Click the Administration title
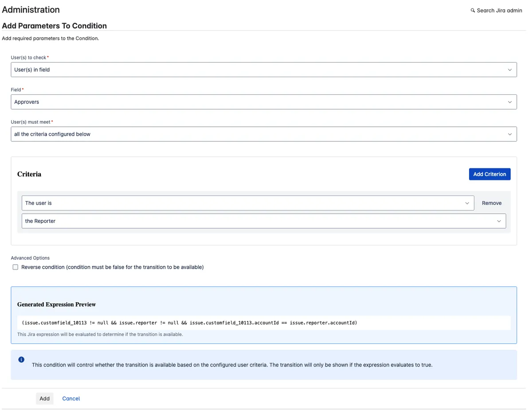The width and height of the screenshot is (532, 418). (31, 10)
